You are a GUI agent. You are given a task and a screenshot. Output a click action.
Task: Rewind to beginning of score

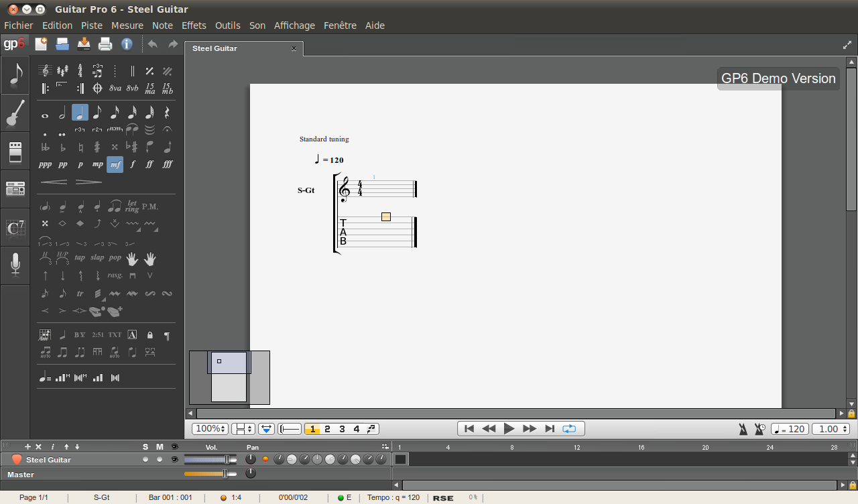[x=469, y=429]
